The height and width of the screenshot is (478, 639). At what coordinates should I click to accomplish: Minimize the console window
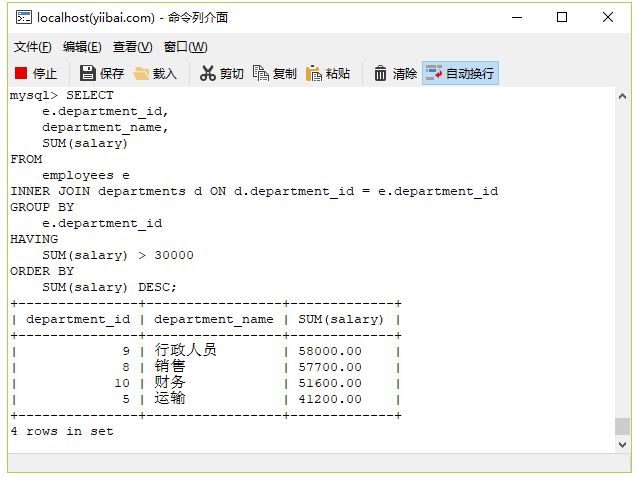pos(517,17)
